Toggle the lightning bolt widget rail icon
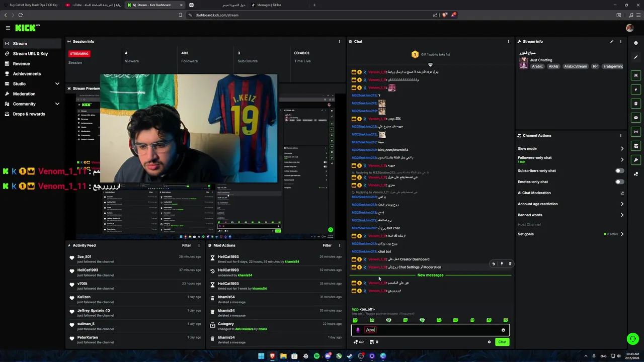644x362 pixels. point(636,89)
